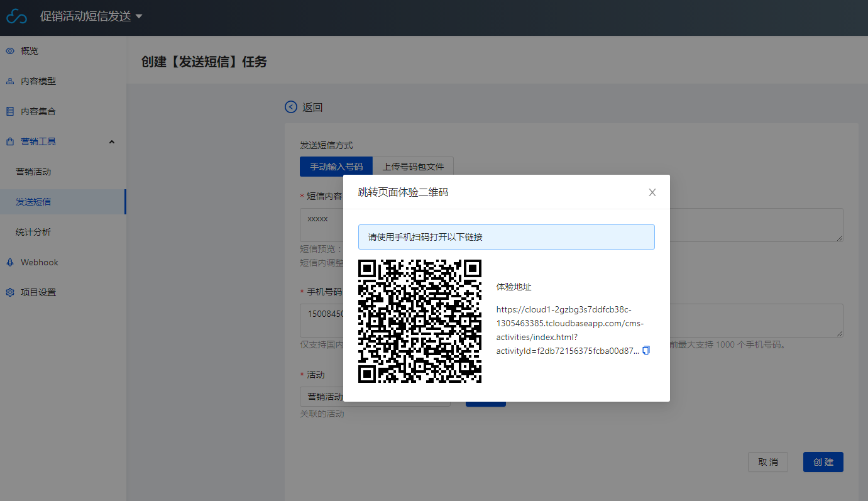The width and height of the screenshot is (868, 501).
Task: Click the Webhook rocket icon
Action: tap(10, 262)
